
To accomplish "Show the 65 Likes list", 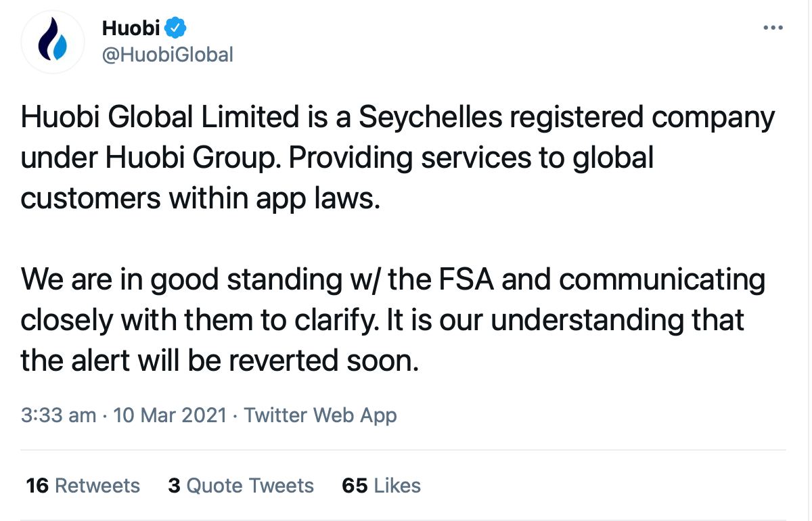I will click(382, 485).
